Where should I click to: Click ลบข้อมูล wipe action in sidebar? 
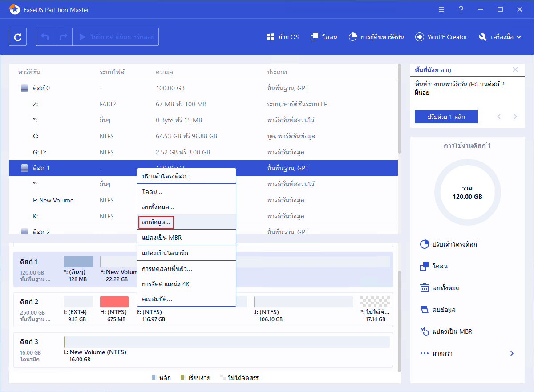pyautogui.click(x=437, y=310)
